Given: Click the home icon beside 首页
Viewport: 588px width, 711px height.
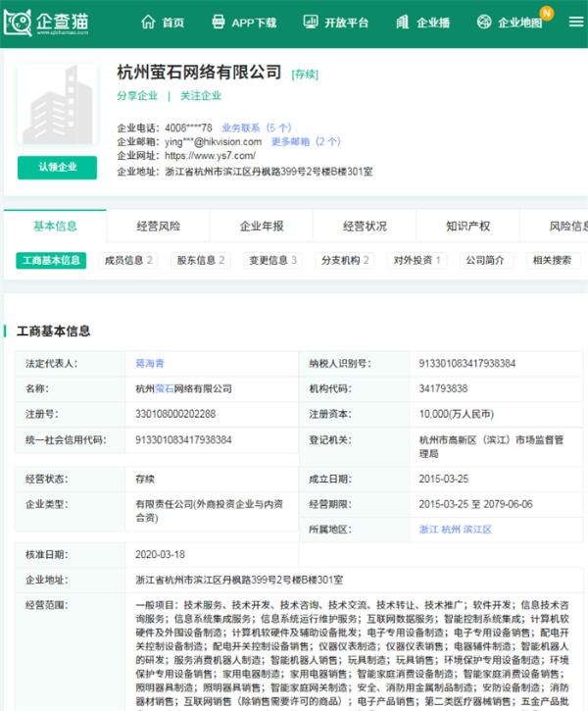Looking at the screenshot, I should tap(148, 22).
